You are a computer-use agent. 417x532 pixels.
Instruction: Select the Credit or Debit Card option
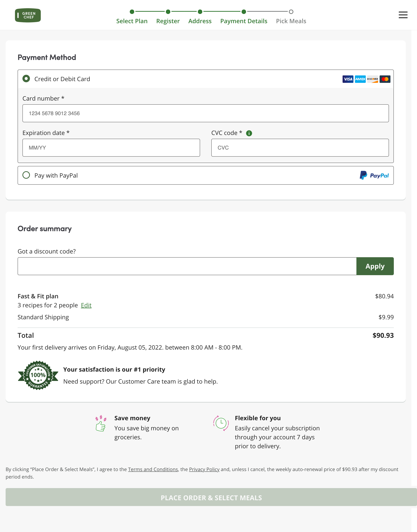point(26,79)
